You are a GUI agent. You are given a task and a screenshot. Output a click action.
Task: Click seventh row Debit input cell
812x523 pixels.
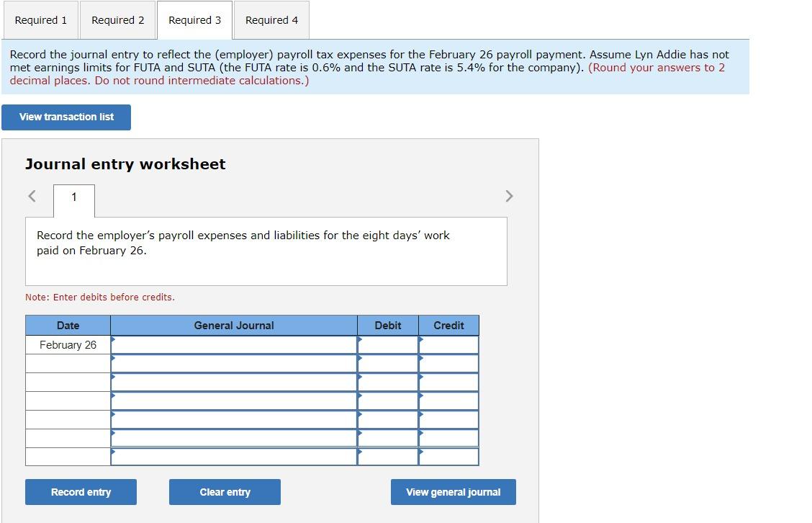pos(388,457)
